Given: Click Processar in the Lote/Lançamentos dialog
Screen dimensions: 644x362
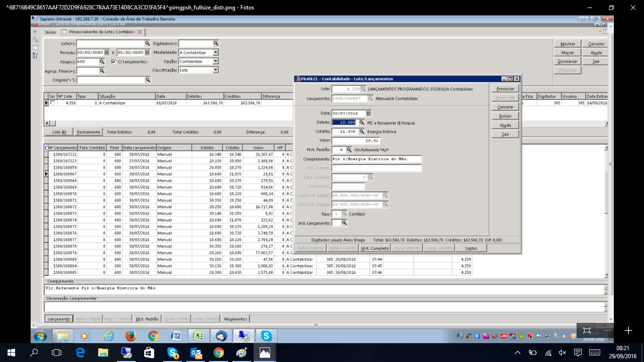Looking at the screenshot, I should pyautogui.click(x=505, y=89).
